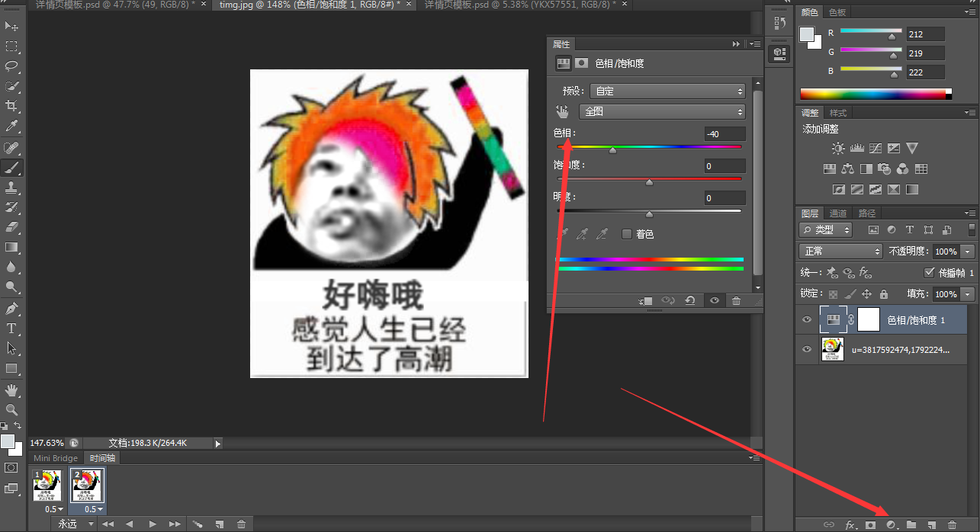
Task: Enable the 着色 colorize checkbox
Action: (627, 234)
